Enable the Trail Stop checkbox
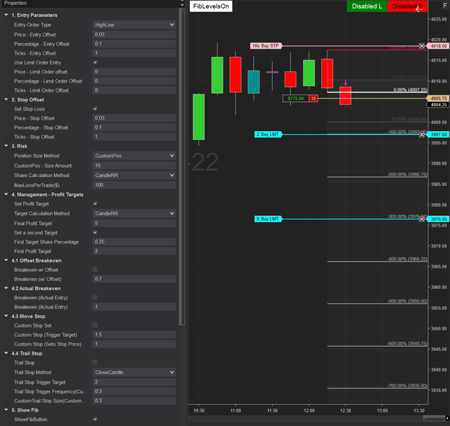 tap(95, 362)
